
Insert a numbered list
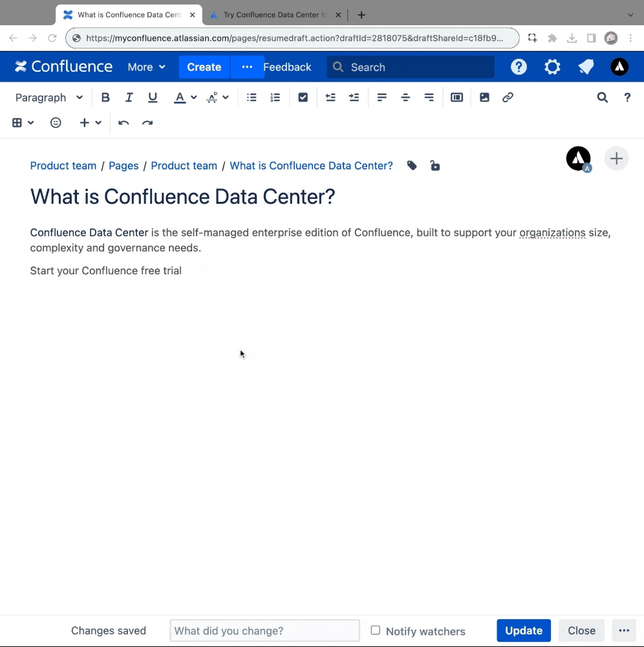click(x=275, y=98)
